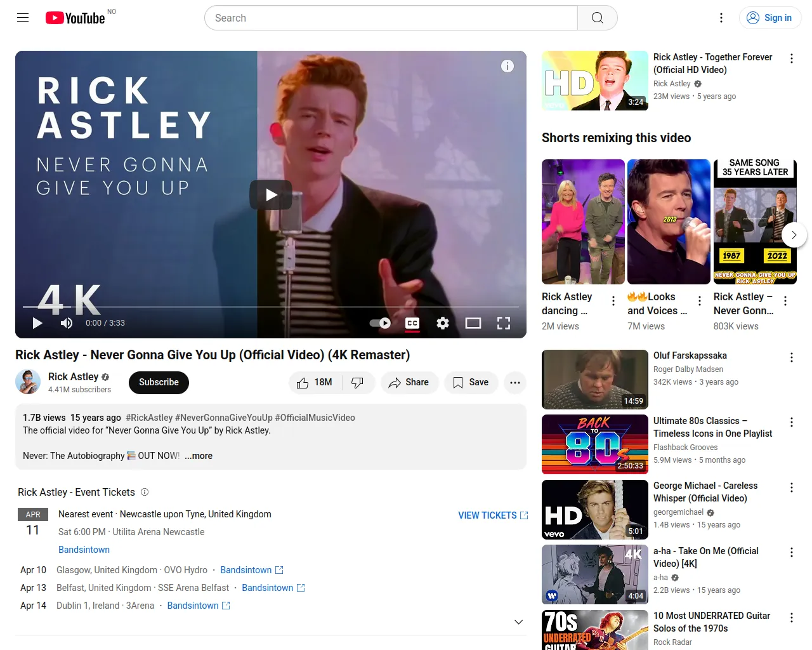812x650 pixels.
Task: Show Event Tickets info icon
Action: point(145,492)
